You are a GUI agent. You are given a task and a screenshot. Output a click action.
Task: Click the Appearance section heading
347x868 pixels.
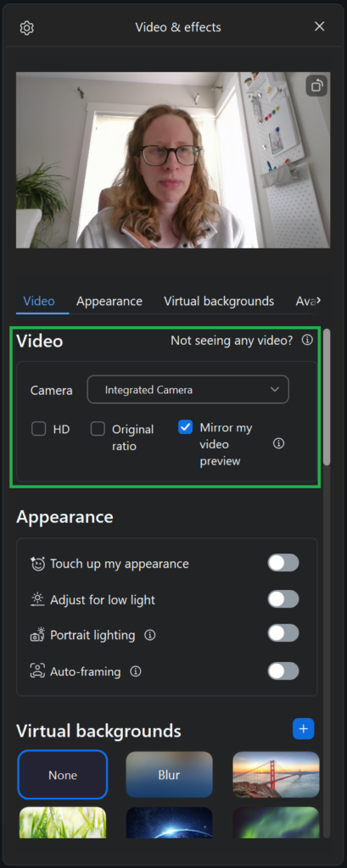coord(64,517)
